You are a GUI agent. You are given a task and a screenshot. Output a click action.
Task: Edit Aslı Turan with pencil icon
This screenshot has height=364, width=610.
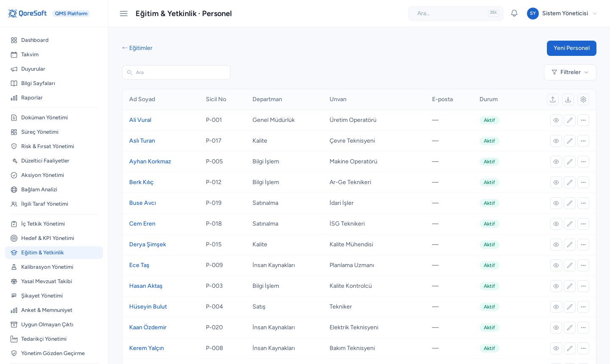570,141
